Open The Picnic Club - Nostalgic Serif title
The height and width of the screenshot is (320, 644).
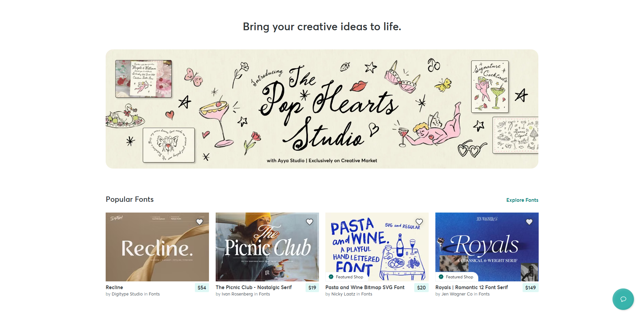tap(254, 287)
